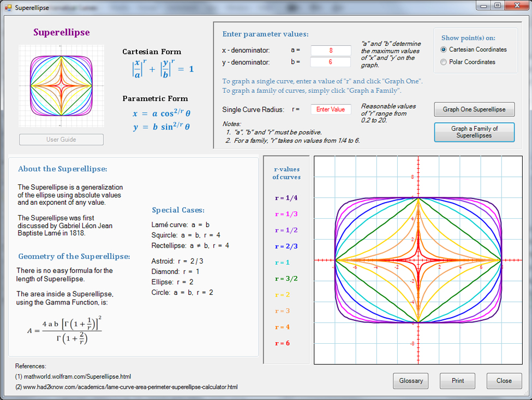Select Cartesian Coordinates radio button
The height and width of the screenshot is (400, 532).
(444, 50)
